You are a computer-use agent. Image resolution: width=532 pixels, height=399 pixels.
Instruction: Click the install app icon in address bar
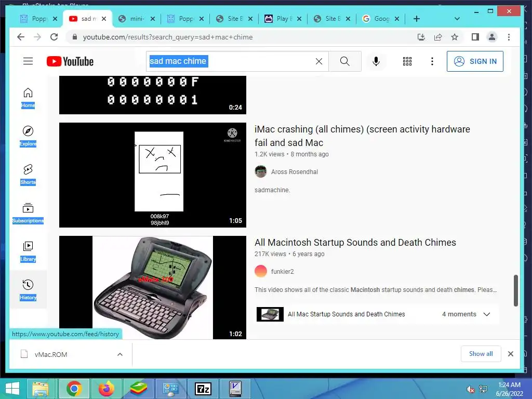421,37
